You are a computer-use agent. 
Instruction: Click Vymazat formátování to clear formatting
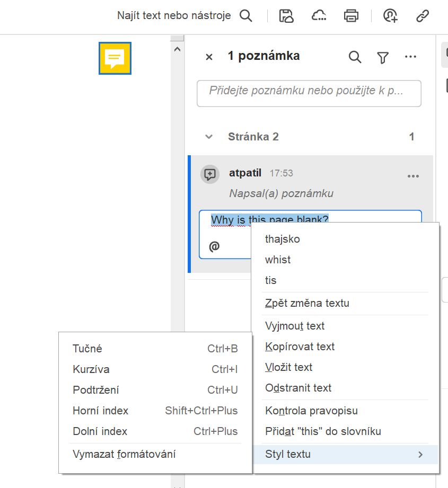[x=125, y=454]
